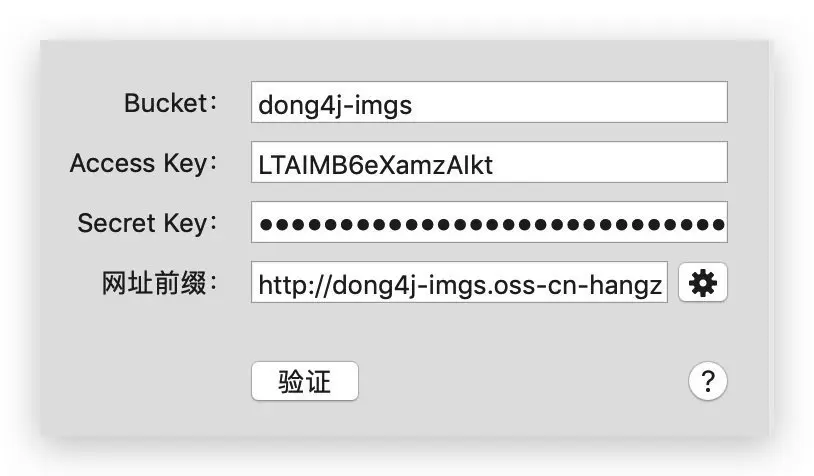This screenshot has width=814, height=476.
Task: Focus the Bucket input field
Action: (x=489, y=103)
